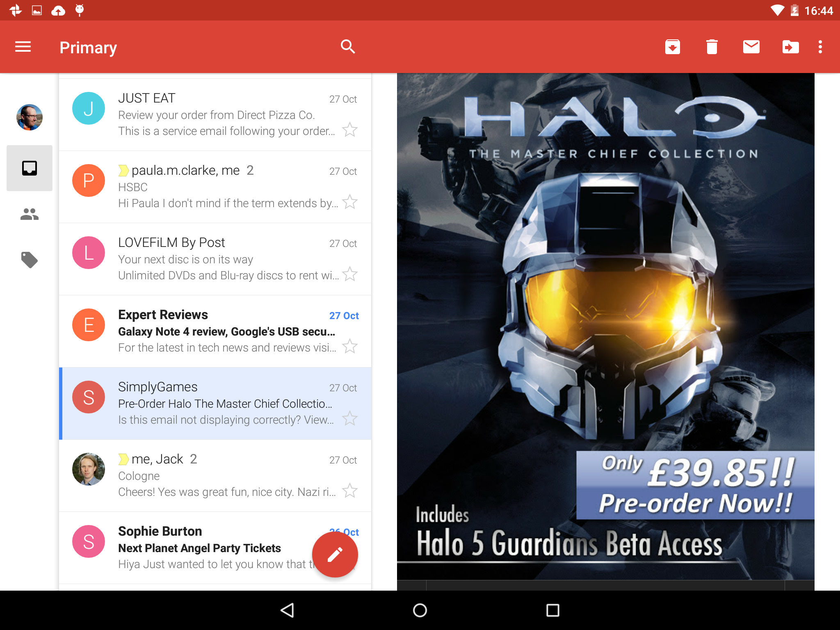Screen dimensions: 840x630
Task: Tap the Primary title in toolbar
Action: pyautogui.click(x=88, y=48)
